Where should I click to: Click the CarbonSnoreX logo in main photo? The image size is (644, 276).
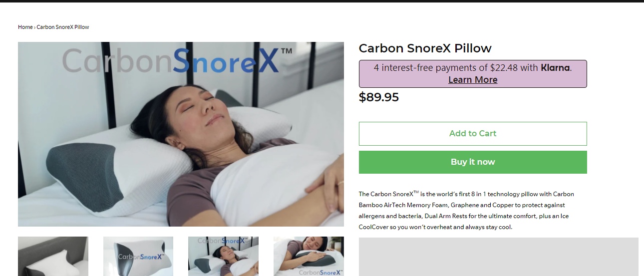point(177,60)
